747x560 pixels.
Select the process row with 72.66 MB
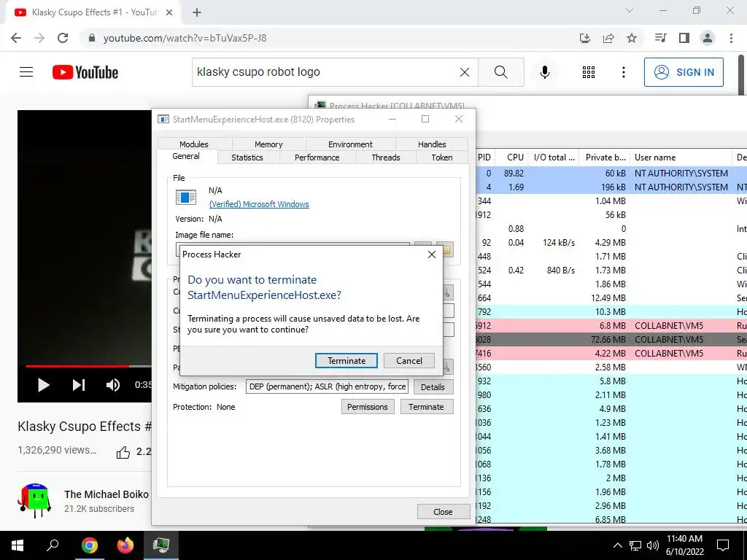pyautogui.click(x=612, y=340)
